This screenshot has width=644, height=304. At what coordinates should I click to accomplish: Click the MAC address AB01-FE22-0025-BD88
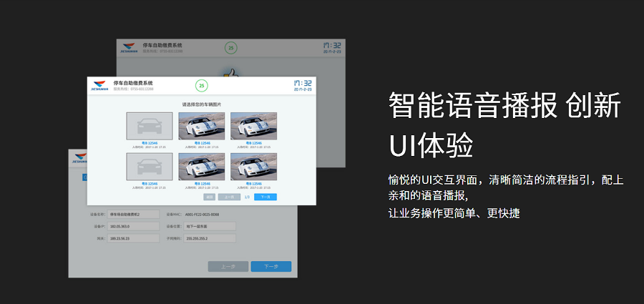click(203, 215)
